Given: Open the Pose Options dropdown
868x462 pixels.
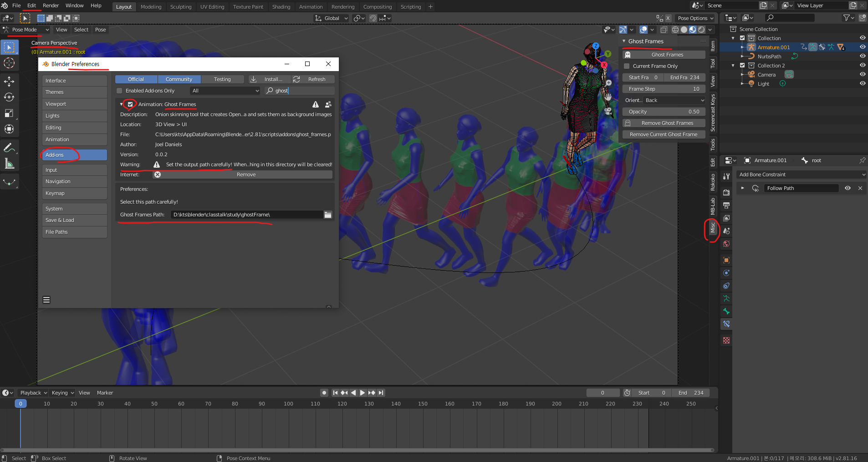Looking at the screenshot, I should [x=695, y=18].
